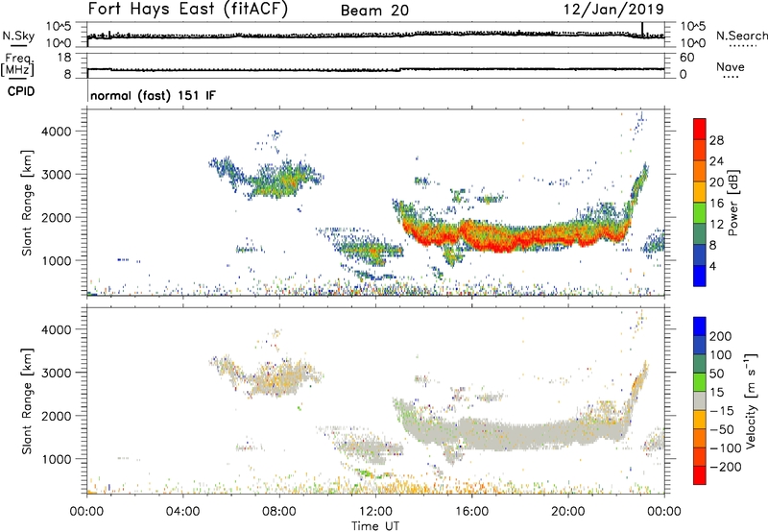Click the 'normal (fast) 151 IF' text
This screenshot has width=768, height=532.
coord(153,95)
